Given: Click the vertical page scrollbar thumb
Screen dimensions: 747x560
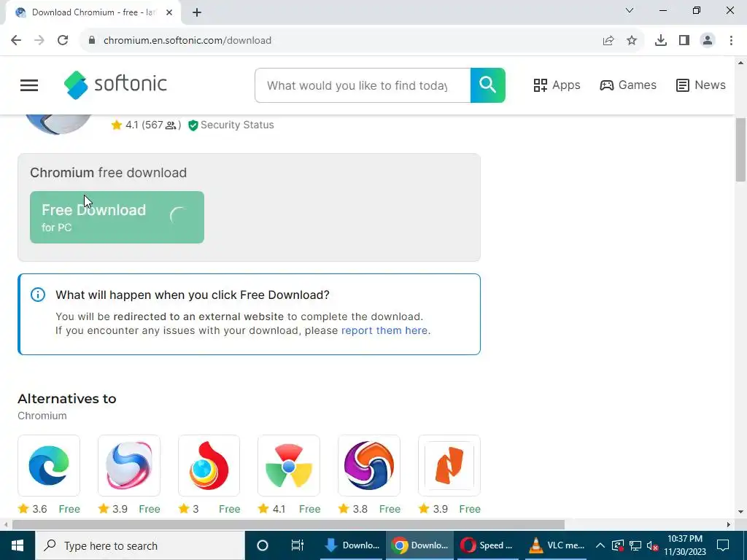Looking at the screenshot, I should point(740,149).
